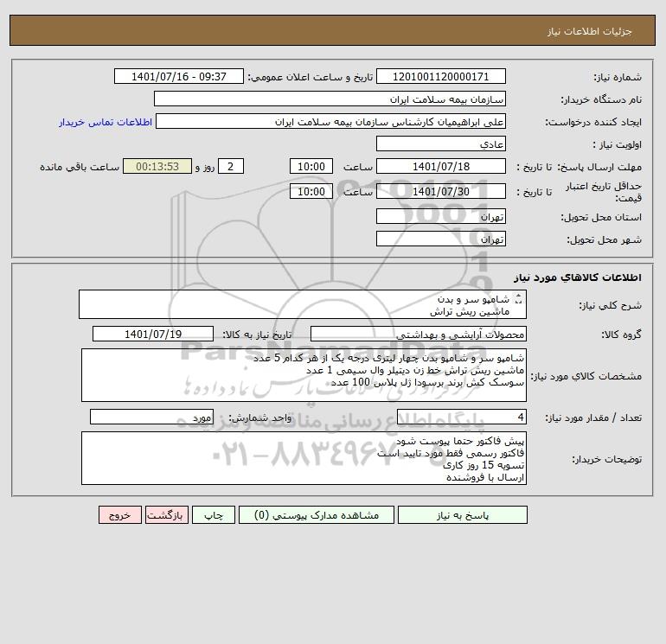Click the buyer notes text area

304,458
